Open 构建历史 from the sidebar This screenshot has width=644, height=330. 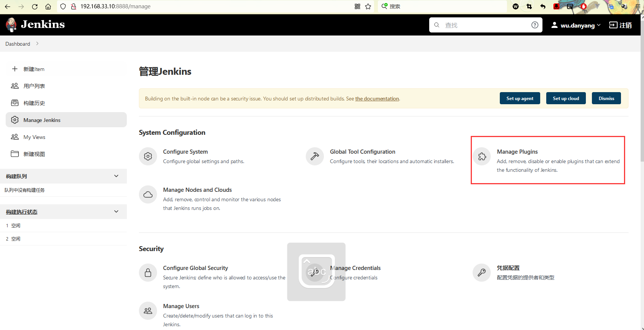click(34, 103)
